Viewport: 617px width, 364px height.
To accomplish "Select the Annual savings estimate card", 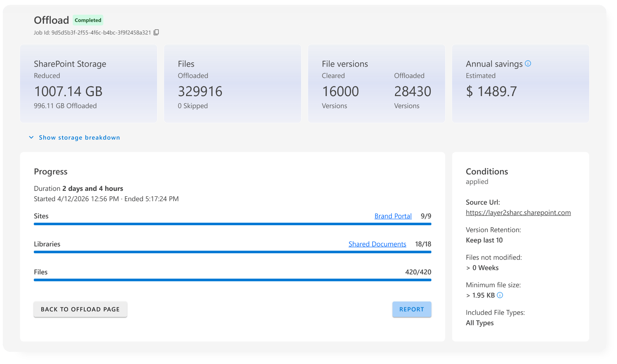I will [520, 84].
